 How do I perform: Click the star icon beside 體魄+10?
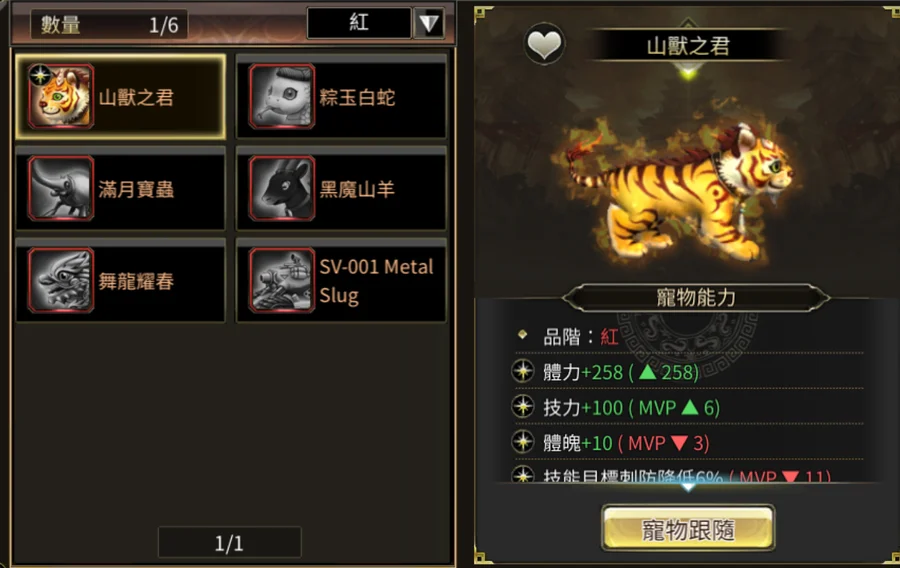pyautogui.click(x=523, y=442)
